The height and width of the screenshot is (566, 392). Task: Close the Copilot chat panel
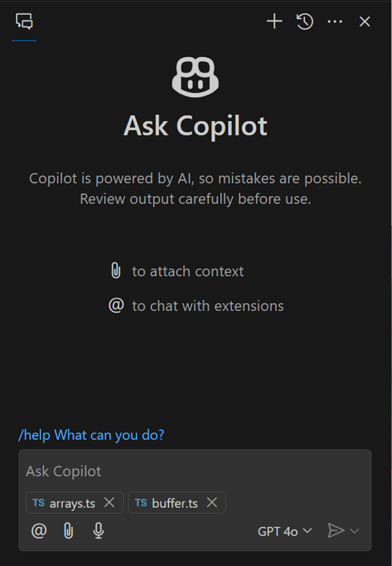(365, 22)
